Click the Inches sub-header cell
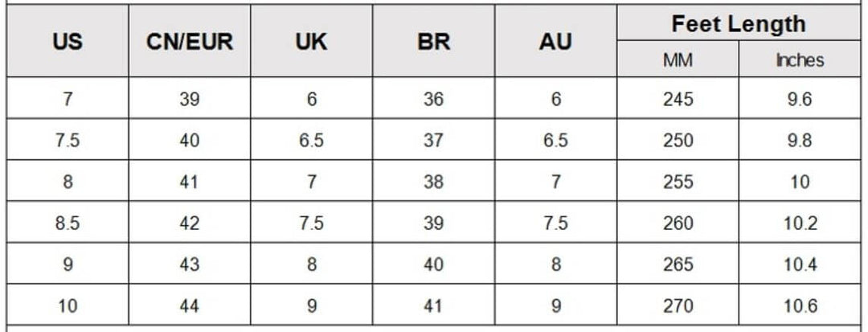868x332 pixels. pyautogui.click(x=800, y=60)
